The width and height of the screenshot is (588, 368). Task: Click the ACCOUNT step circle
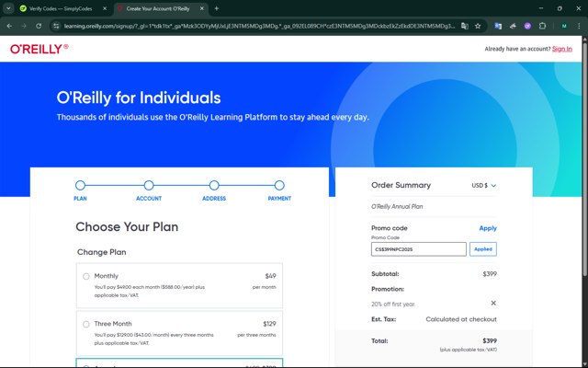[x=149, y=185]
